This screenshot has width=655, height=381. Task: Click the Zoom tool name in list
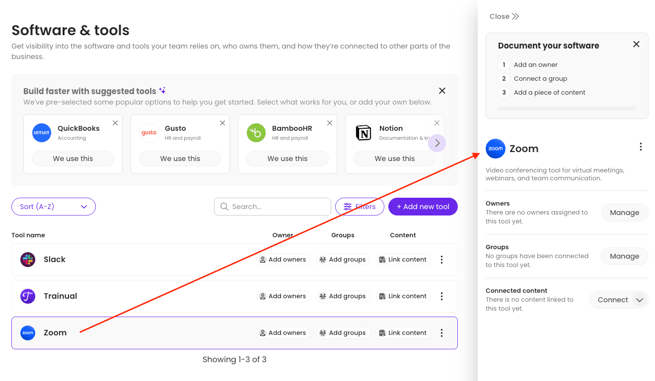coord(55,333)
